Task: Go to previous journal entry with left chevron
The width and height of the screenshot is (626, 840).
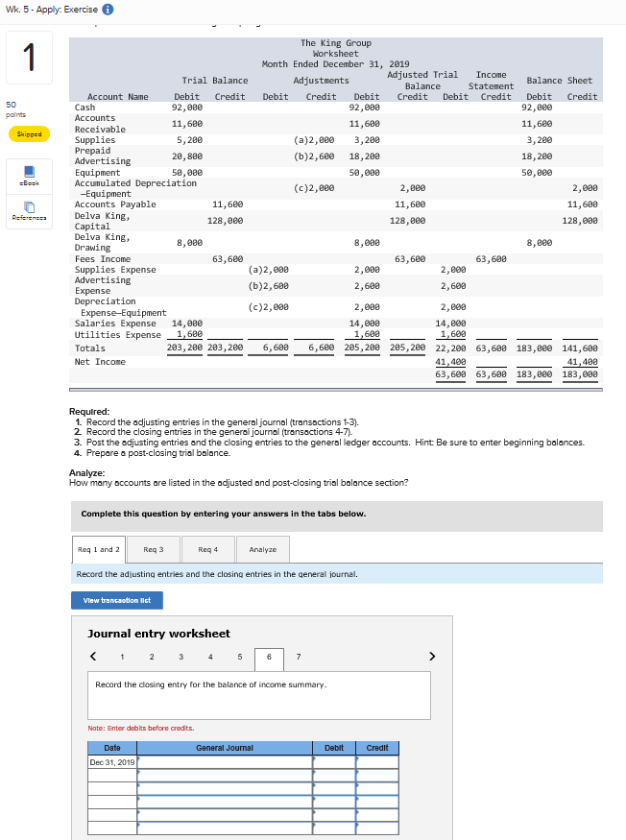Action: (x=93, y=657)
